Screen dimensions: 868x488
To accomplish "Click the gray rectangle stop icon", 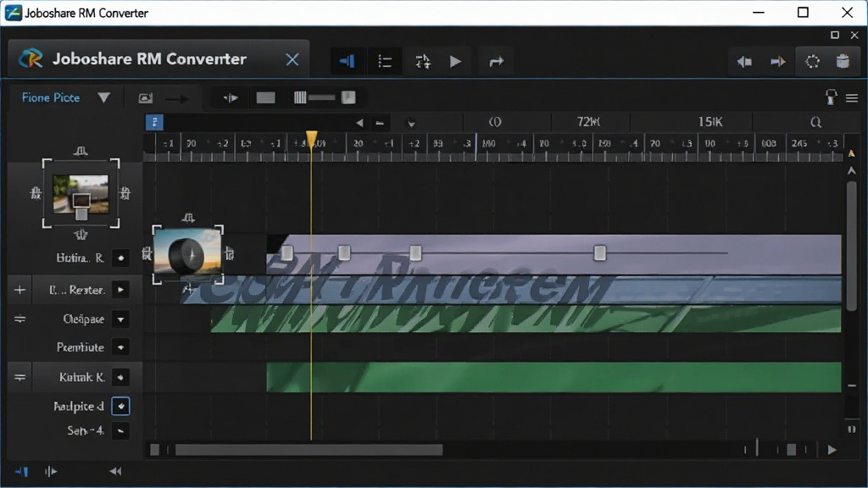I will 265,98.
